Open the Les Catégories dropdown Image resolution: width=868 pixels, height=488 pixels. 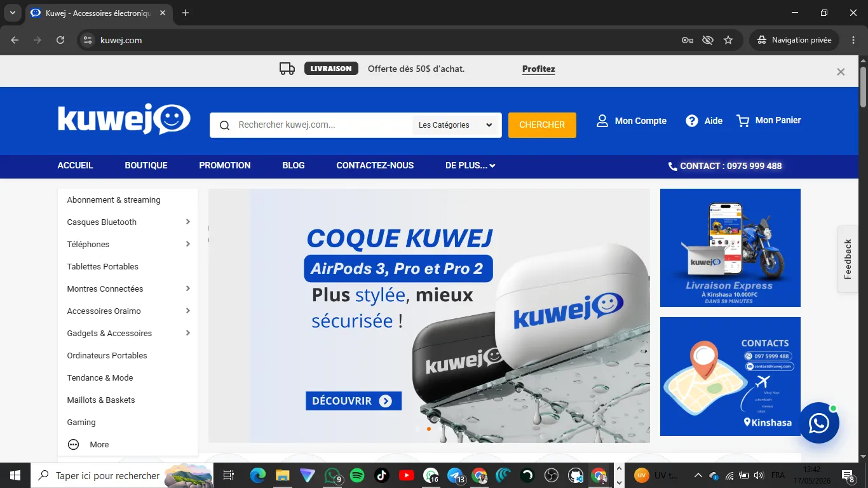pos(456,125)
